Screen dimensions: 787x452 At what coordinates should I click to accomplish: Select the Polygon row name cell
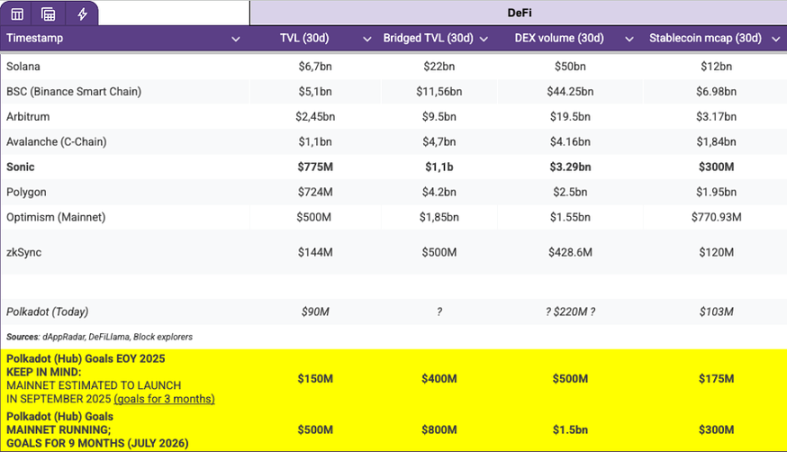tap(26, 192)
